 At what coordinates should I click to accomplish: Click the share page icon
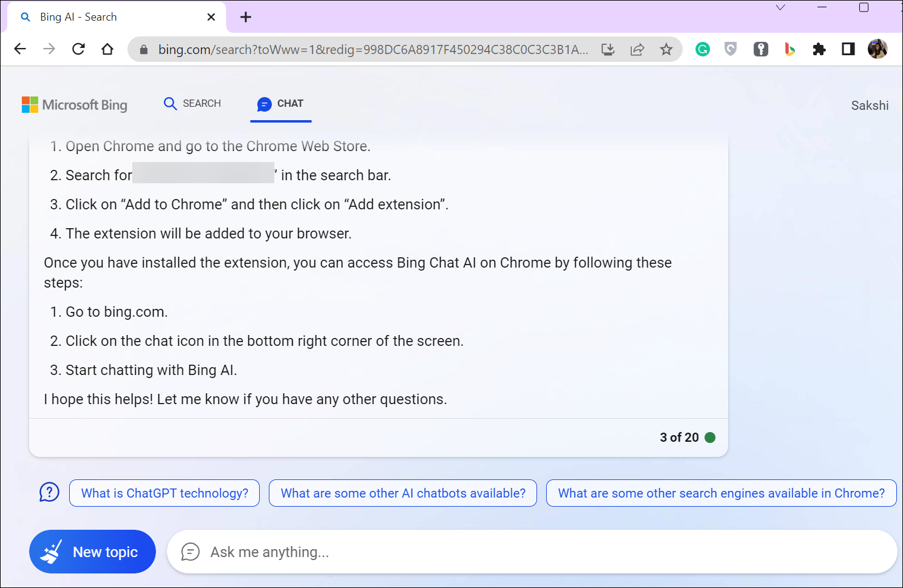coord(637,50)
